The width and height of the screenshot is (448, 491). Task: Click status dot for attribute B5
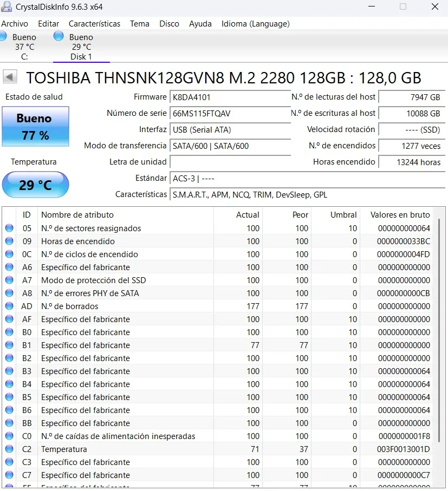(9, 397)
